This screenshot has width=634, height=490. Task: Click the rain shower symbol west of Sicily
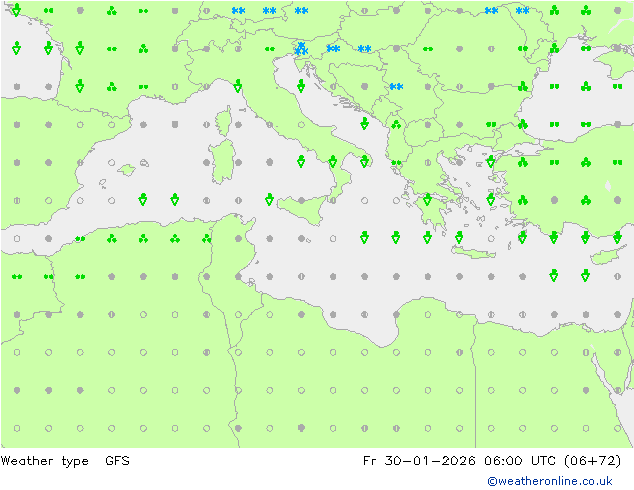(x=270, y=199)
